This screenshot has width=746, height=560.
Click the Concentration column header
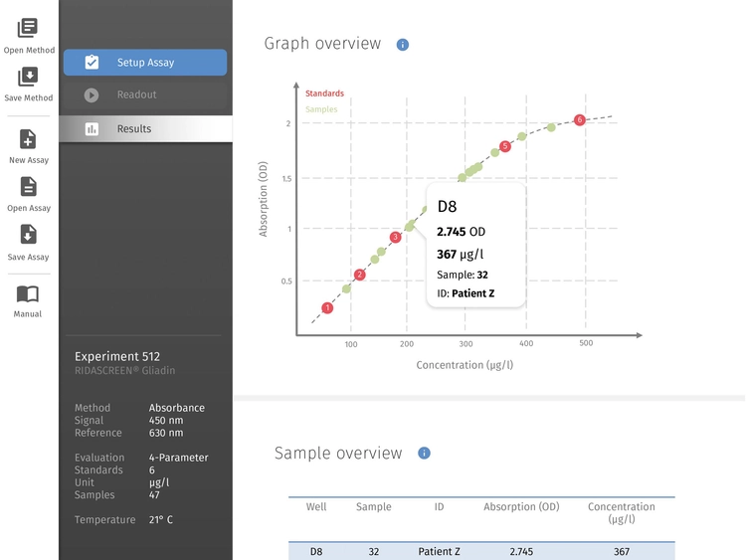tap(621, 513)
